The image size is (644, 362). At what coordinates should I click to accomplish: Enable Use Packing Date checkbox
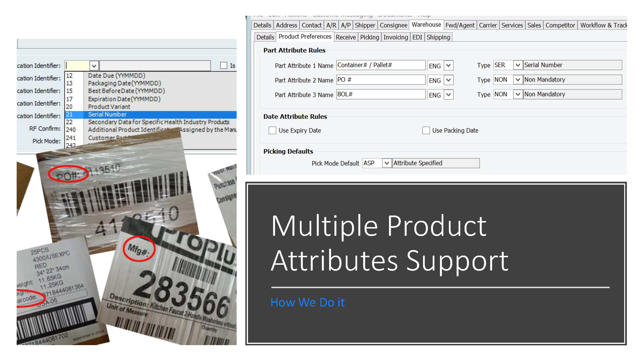click(x=426, y=130)
